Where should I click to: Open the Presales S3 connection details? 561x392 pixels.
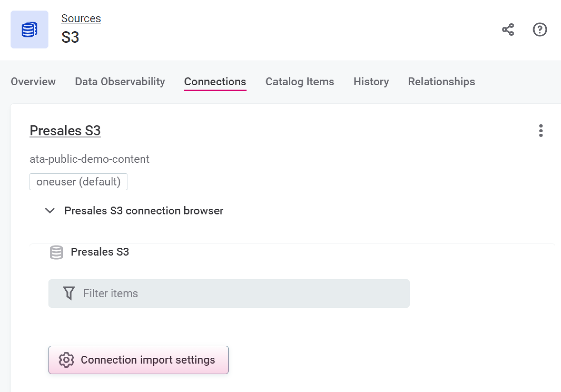pyautogui.click(x=65, y=130)
